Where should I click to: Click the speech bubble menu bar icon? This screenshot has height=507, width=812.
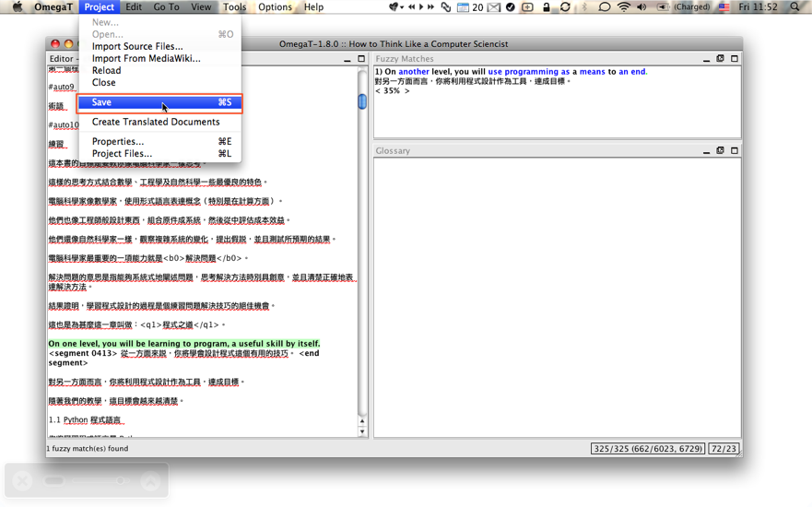tap(604, 6)
